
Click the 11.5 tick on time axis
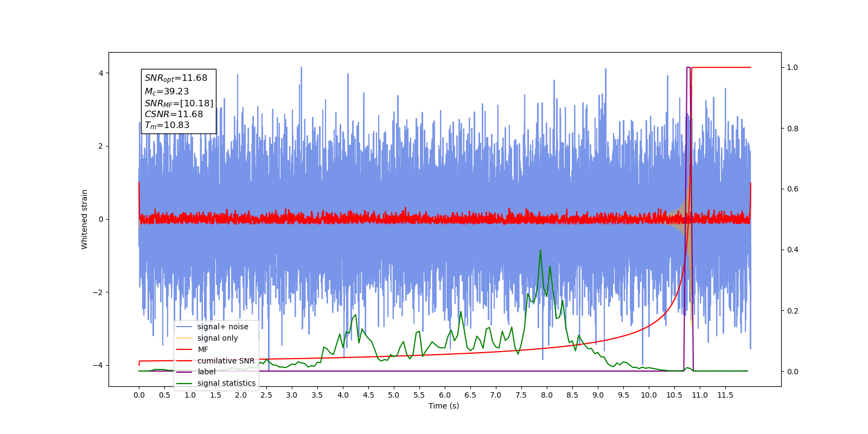(x=725, y=395)
